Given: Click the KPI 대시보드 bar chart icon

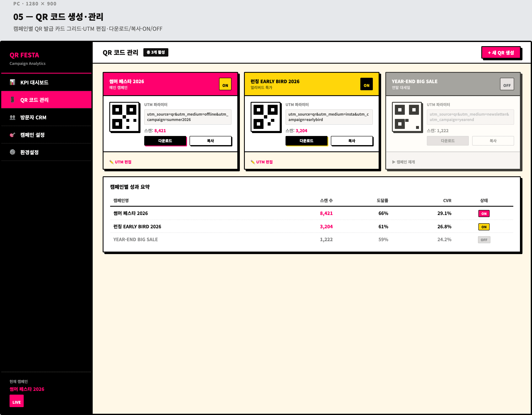Looking at the screenshot, I should pyautogui.click(x=12, y=82).
